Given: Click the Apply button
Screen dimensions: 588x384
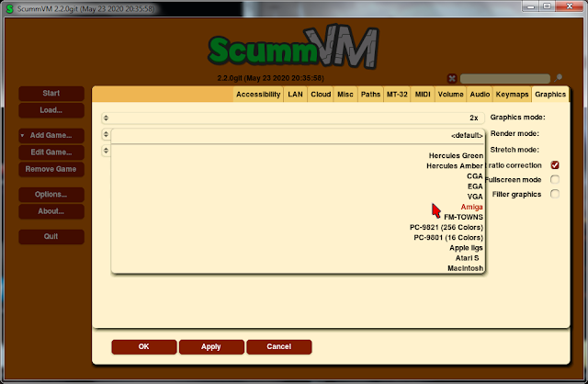Looking at the screenshot, I should pyautogui.click(x=211, y=347).
